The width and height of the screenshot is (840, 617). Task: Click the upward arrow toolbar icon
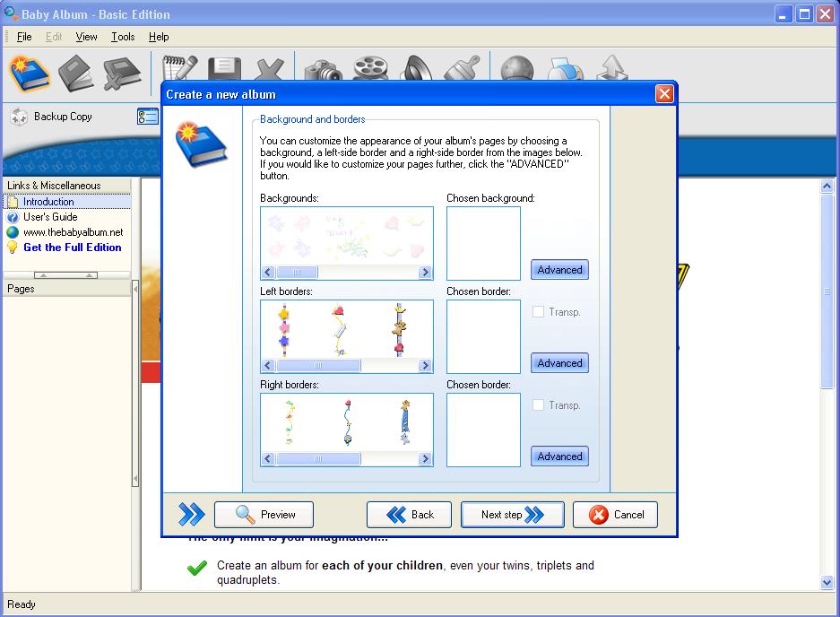click(611, 68)
